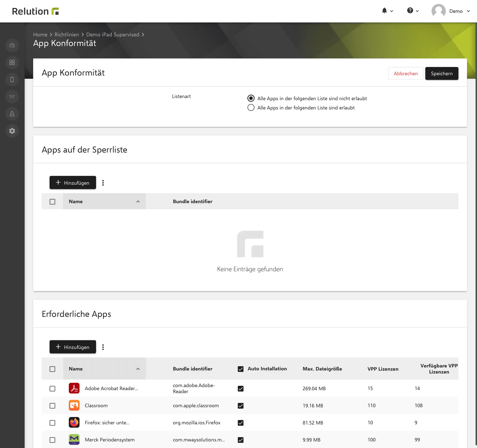Click the VPP Lizenzen column header

point(383,369)
